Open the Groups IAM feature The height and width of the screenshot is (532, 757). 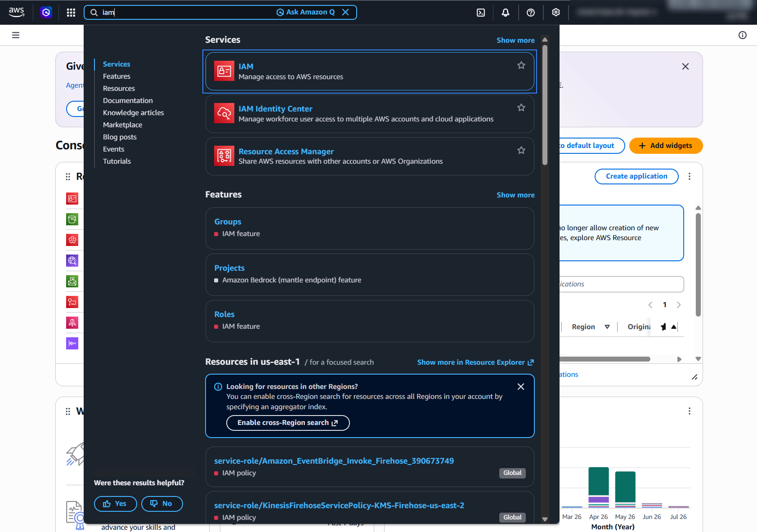coord(228,222)
